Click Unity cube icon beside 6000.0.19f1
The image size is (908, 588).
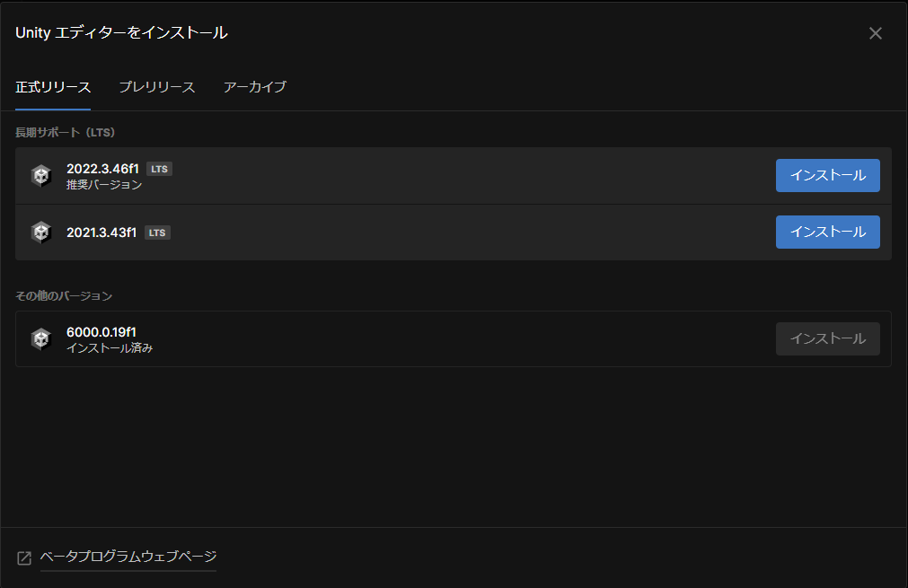tap(40, 338)
